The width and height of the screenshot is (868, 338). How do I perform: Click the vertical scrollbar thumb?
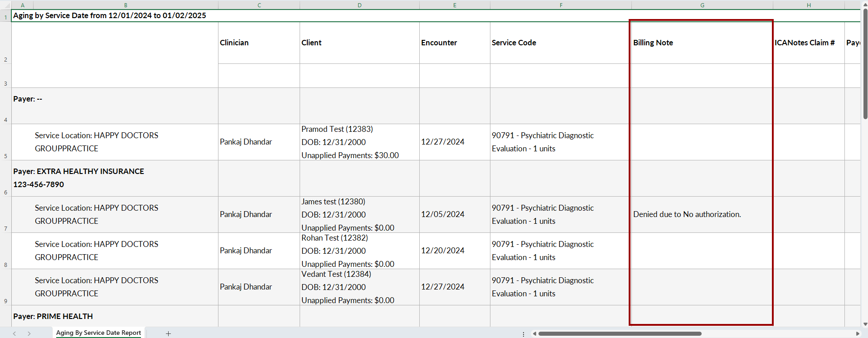click(x=865, y=63)
